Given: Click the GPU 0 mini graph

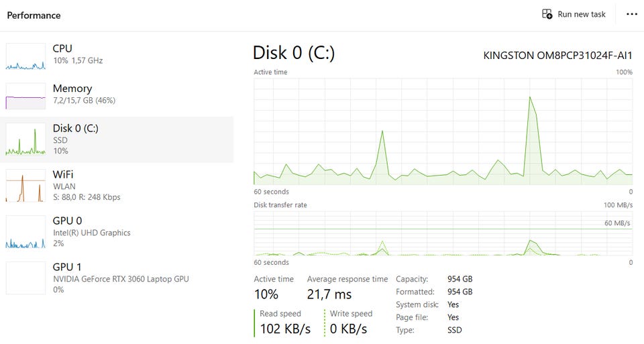Looking at the screenshot, I should coord(25,232).
